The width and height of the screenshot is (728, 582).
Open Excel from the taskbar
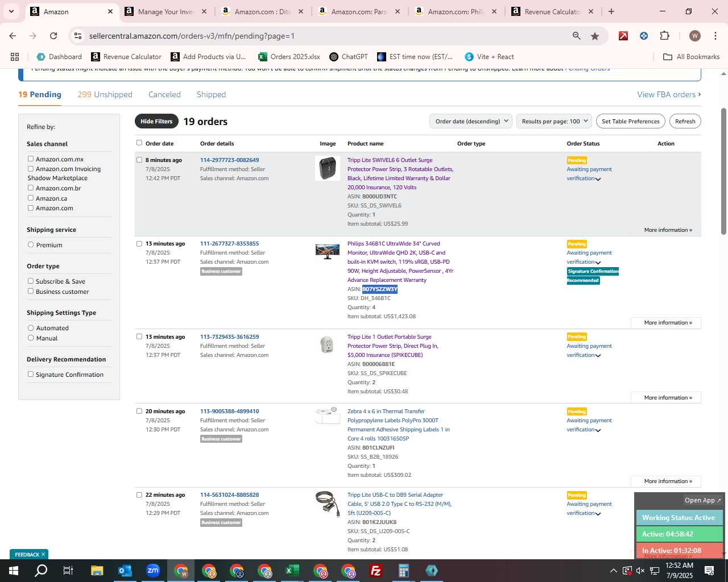(292, 571)
